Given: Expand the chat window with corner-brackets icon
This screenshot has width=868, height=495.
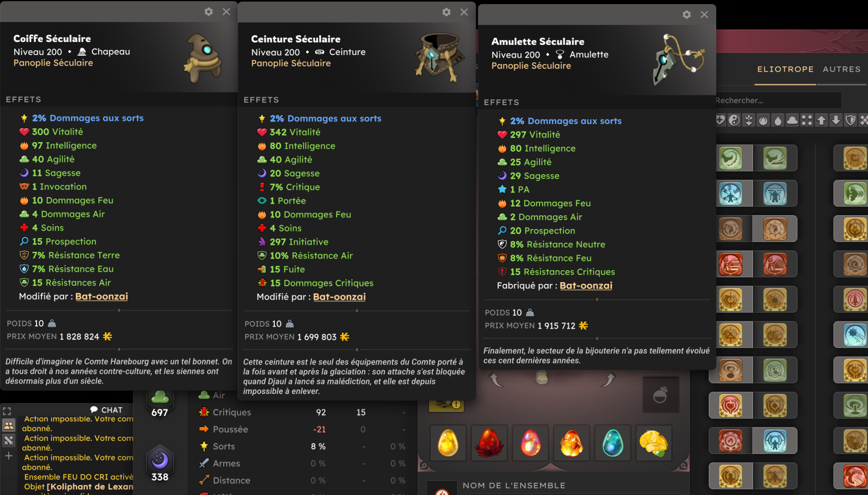Looking at the screenshot, I should 7,411.
